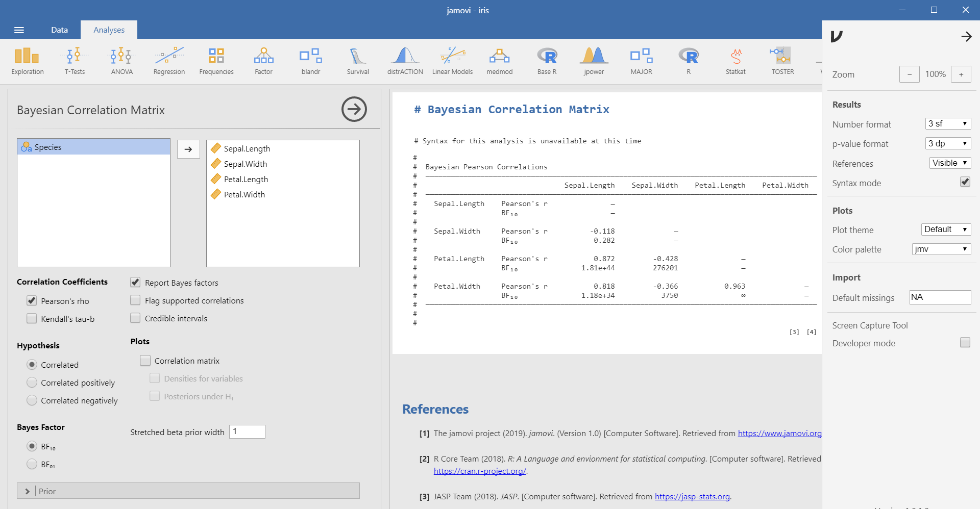Screen dimensions: 980x509
Task: Switch to the Analyses tab
Action: (109, 30)
